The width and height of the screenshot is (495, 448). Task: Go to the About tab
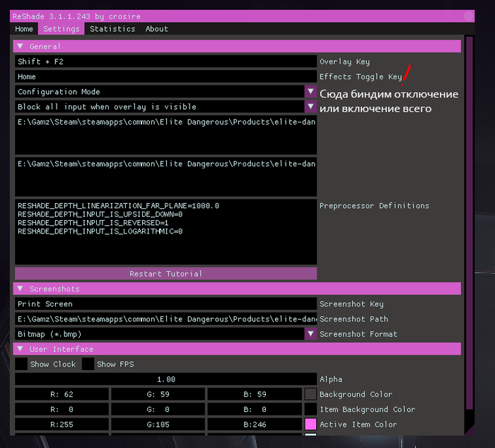pos(156,29)
